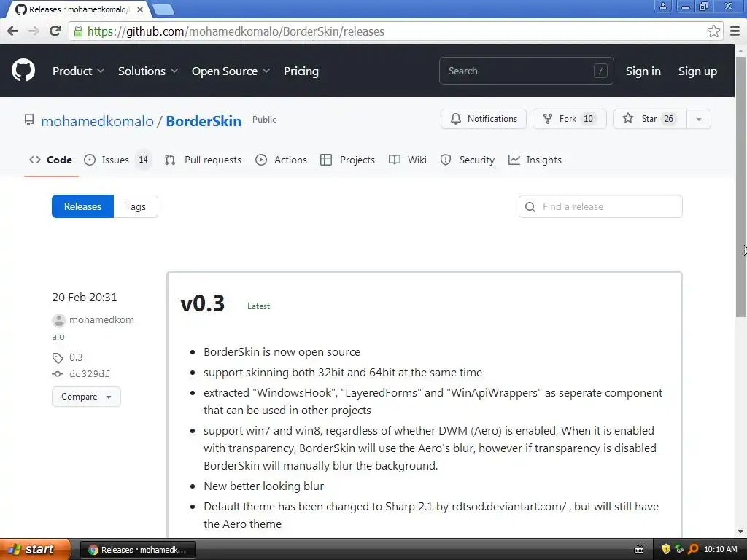The height and width of the screenshot is (560, 747).
Task: Open the v0.3 release title
Action: pyautogui.click(x=203, y=303)
